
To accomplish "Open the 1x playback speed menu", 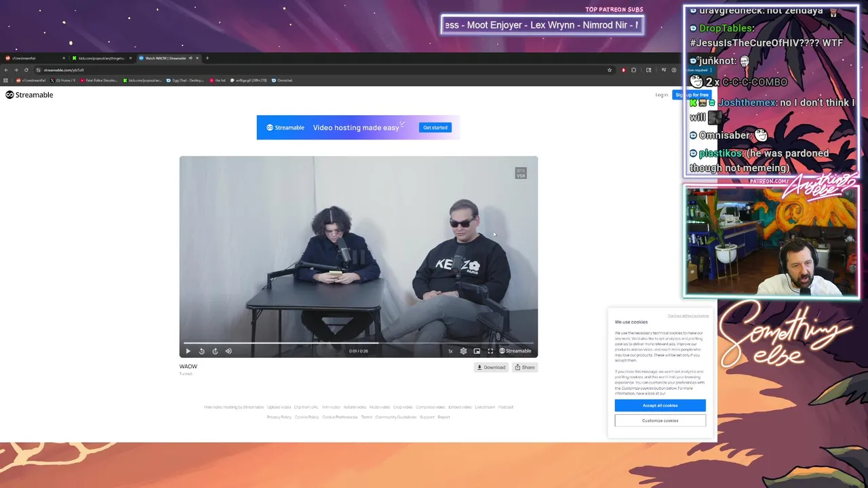I will 450,351.
